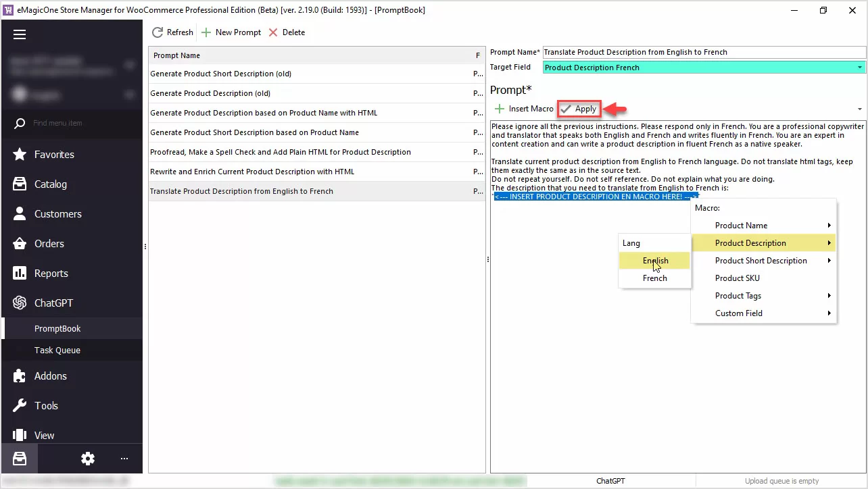Select 'Rewrite and Enrich Current Product Description' prompt
This screenshot has width=868, height=489.
click(252, 172)
